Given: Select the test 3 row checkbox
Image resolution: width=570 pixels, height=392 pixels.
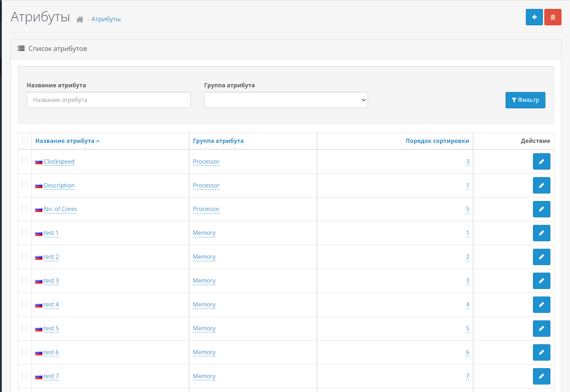Looking at the screenshot, I should point(25,280).
